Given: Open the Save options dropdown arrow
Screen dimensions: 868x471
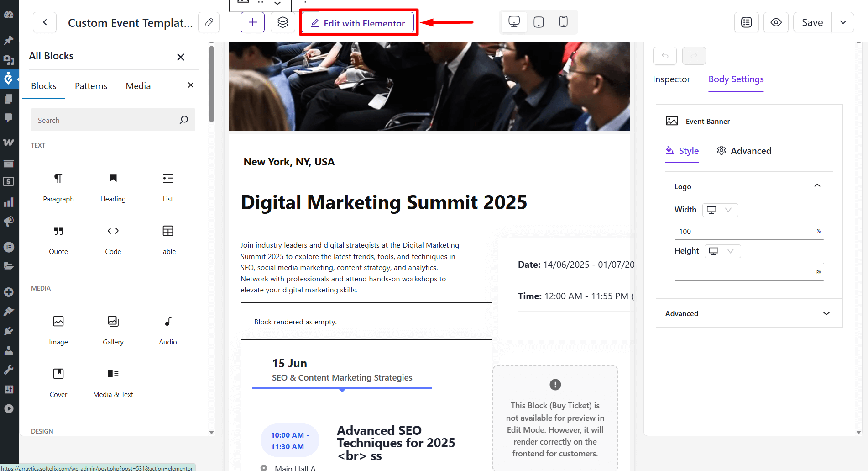Looking at the screenshot, I should coord(843,22).
